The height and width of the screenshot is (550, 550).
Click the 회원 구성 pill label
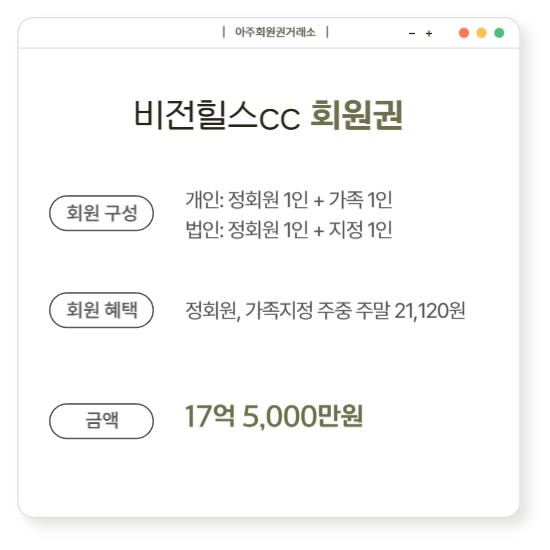click(x=101, y=213)
